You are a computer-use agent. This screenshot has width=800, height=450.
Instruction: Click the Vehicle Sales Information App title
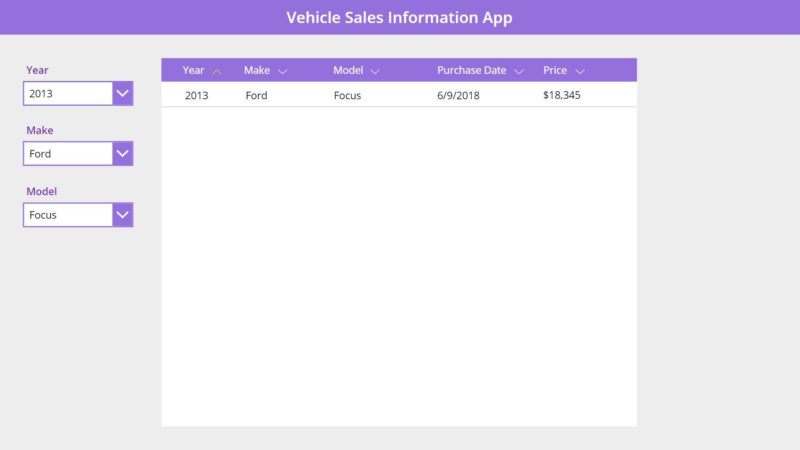[x=399, y=17]
